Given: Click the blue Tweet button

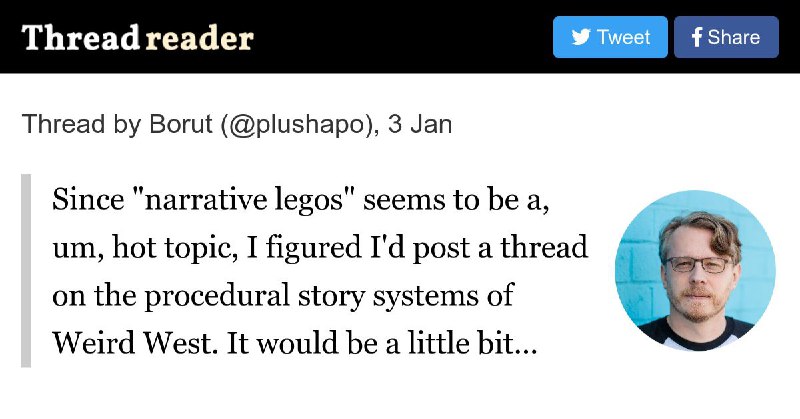Looking at the screenshot, I should (610, 37).
